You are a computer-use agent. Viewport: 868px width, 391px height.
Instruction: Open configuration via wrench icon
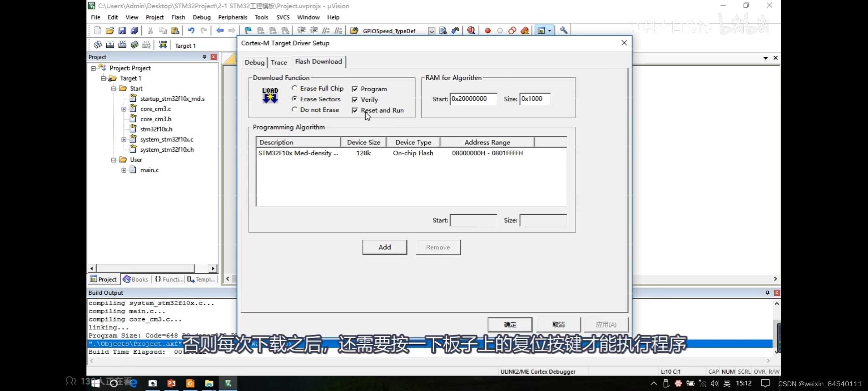click(x=563, y=31)
